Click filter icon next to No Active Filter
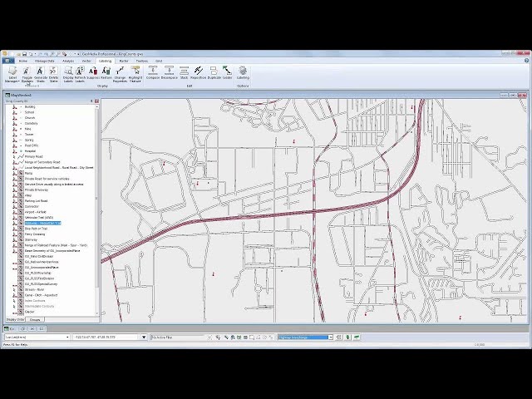The width and height of the screenshot is (532, 399). 209,337
